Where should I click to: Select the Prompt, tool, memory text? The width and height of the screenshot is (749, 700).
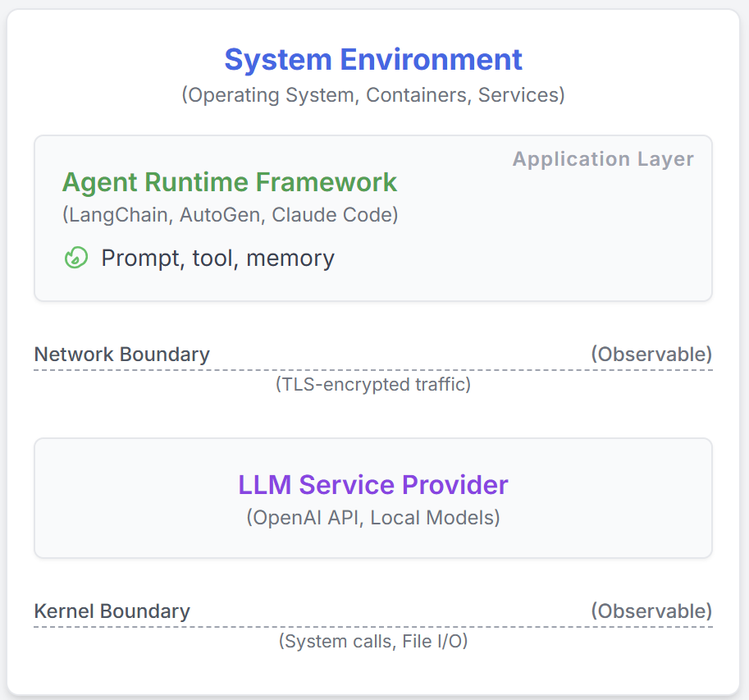coord(217,258)
